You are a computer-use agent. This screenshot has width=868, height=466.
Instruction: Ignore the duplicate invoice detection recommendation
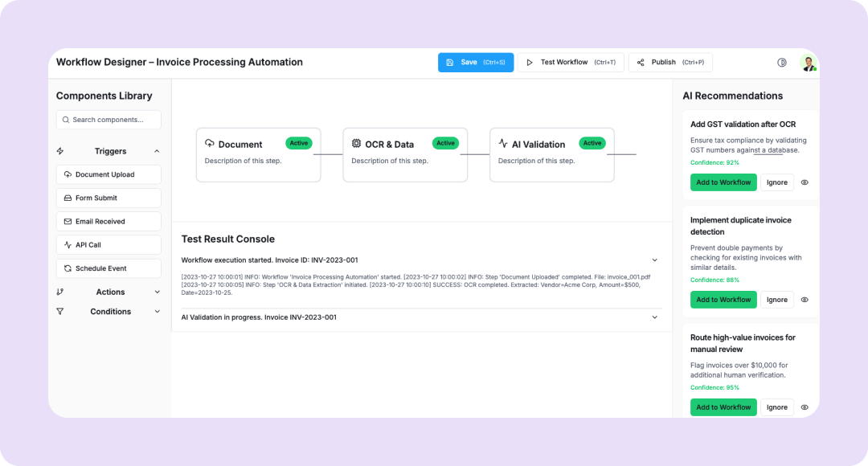(x=776, y=300)
